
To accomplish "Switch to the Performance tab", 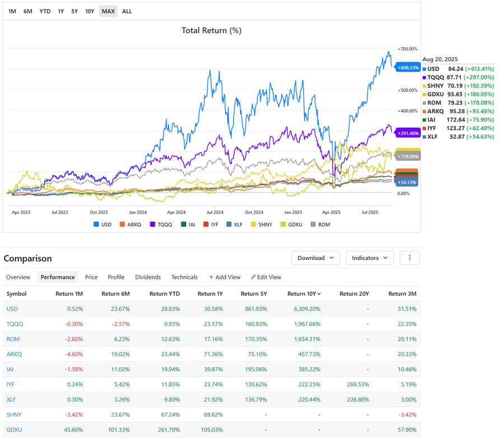I will 58,277.
